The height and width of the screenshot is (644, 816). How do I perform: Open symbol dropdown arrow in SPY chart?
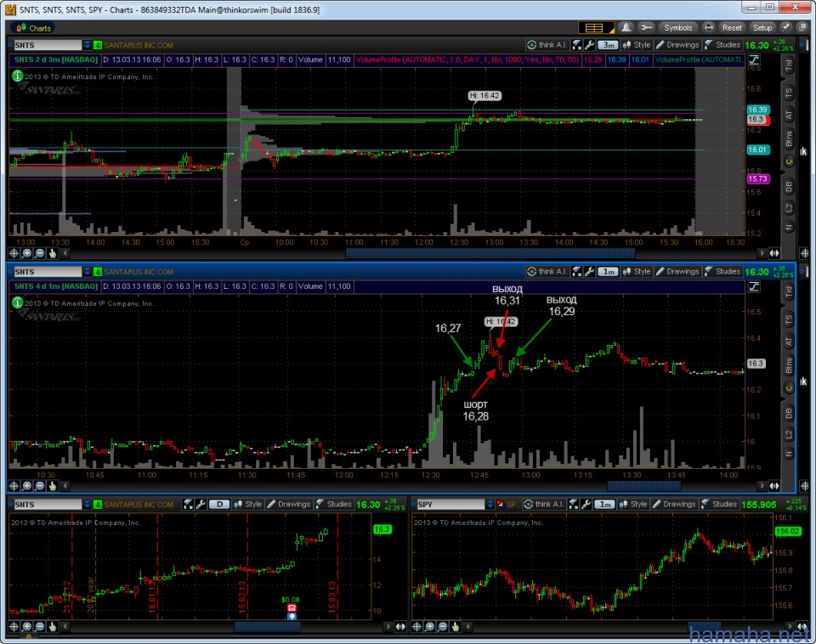(x=490, y=504)
